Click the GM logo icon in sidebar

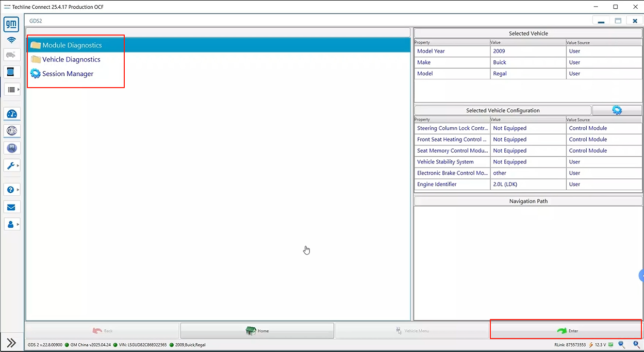11,24
